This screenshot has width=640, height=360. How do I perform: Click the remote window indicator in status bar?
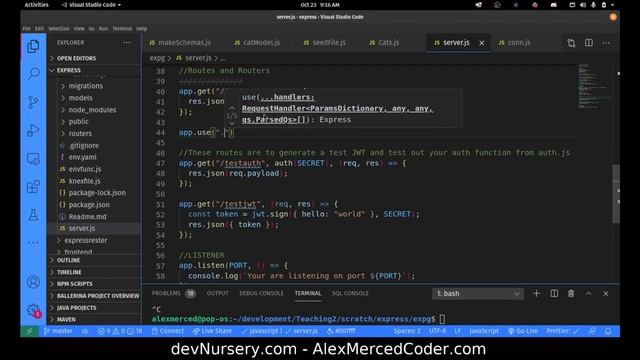coord(29,331)
